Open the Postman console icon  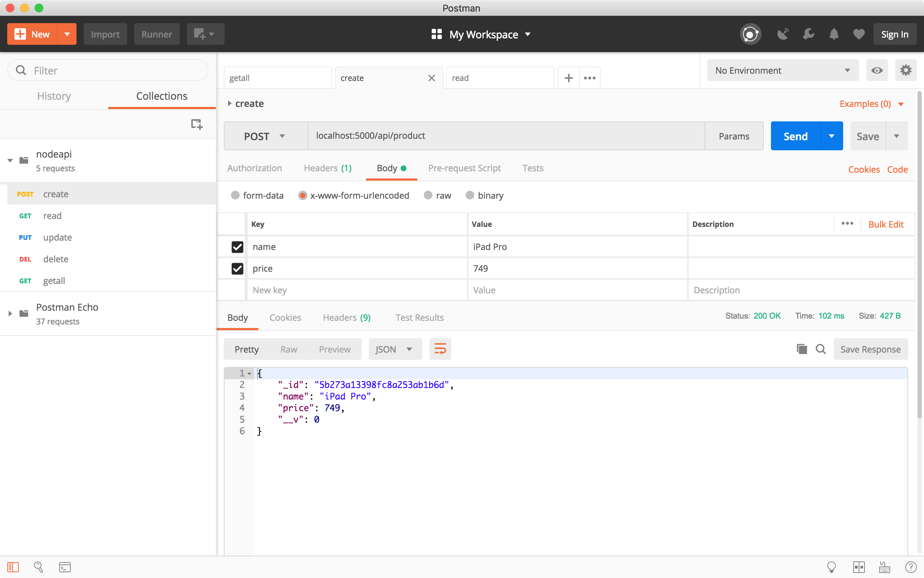pos(65,567)
